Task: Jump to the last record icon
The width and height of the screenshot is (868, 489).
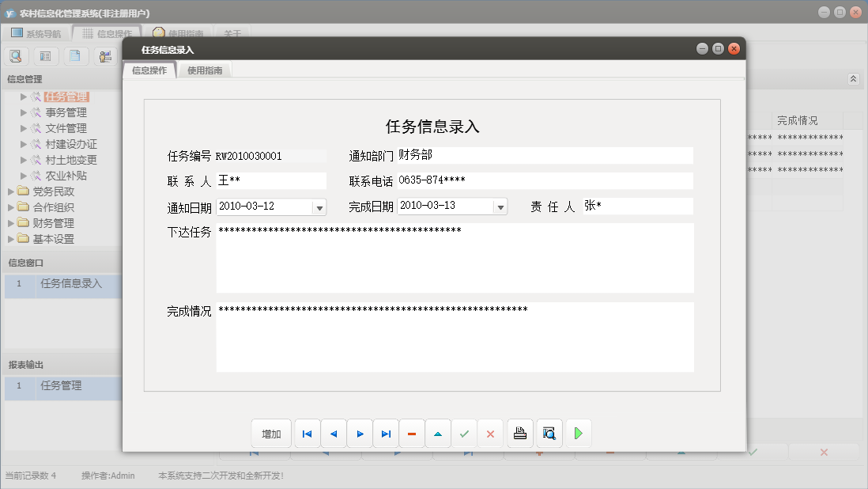Action: [386, 433]
